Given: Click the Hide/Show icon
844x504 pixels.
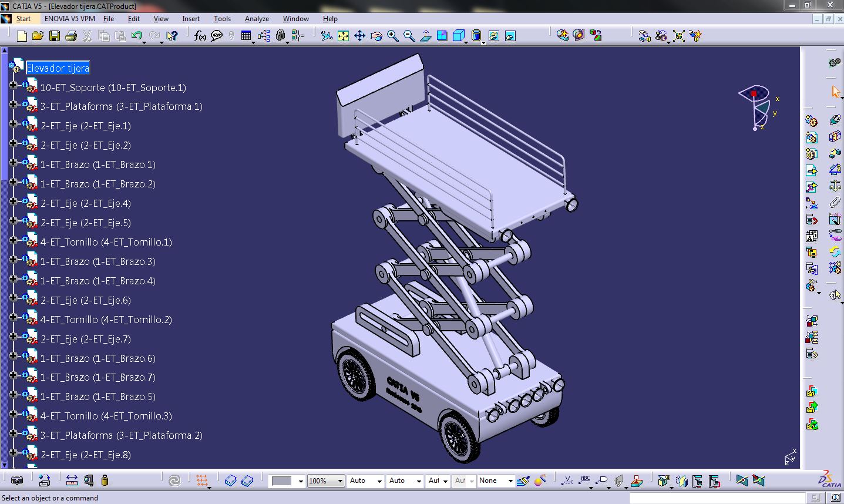Looking at the screenshot, I should [x=494, y=36].
